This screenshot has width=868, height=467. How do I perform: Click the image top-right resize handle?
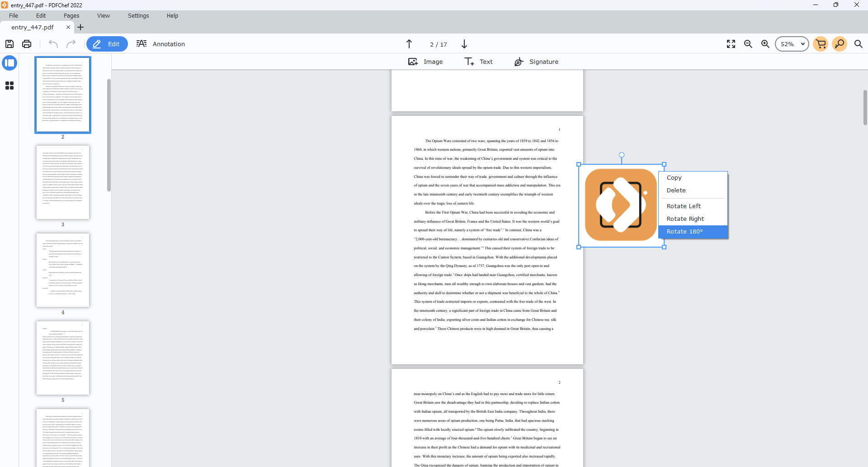664,164
